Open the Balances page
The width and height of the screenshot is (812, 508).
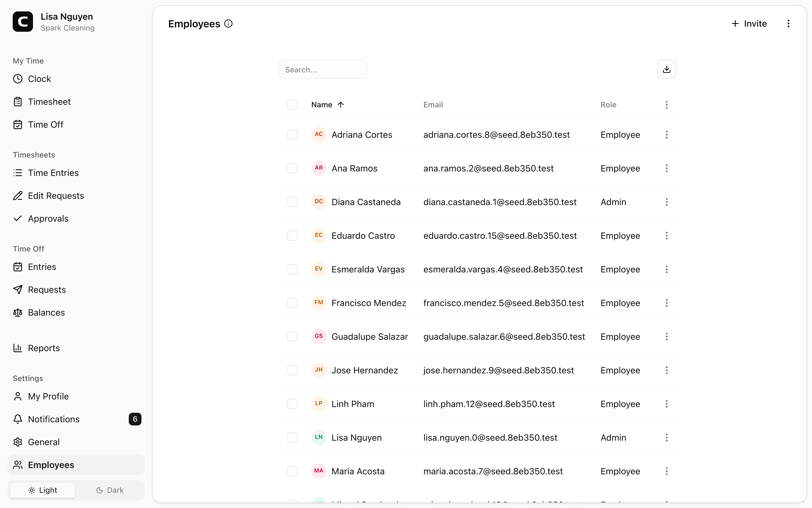pyautogui.click(x=76, y=312)
